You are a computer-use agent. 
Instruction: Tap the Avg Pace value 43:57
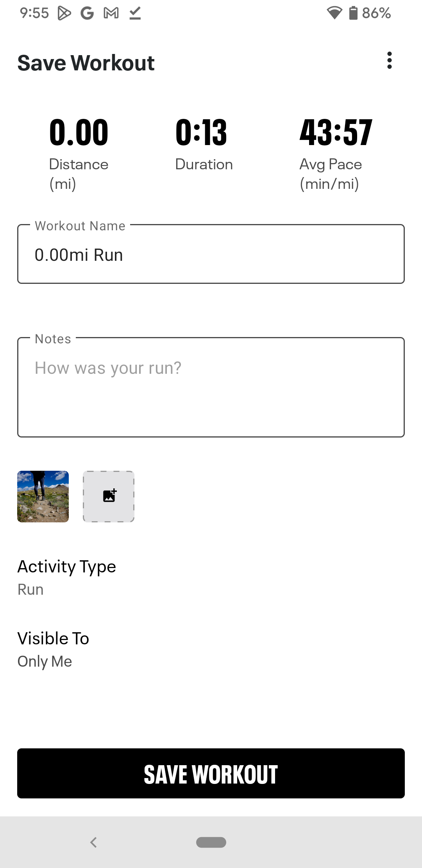coord(336,133)
